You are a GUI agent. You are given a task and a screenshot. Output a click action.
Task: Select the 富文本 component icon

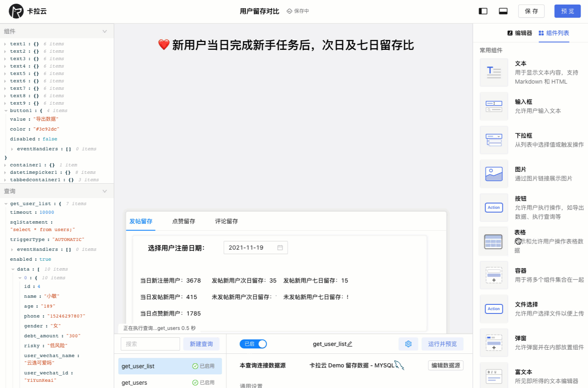494,375
